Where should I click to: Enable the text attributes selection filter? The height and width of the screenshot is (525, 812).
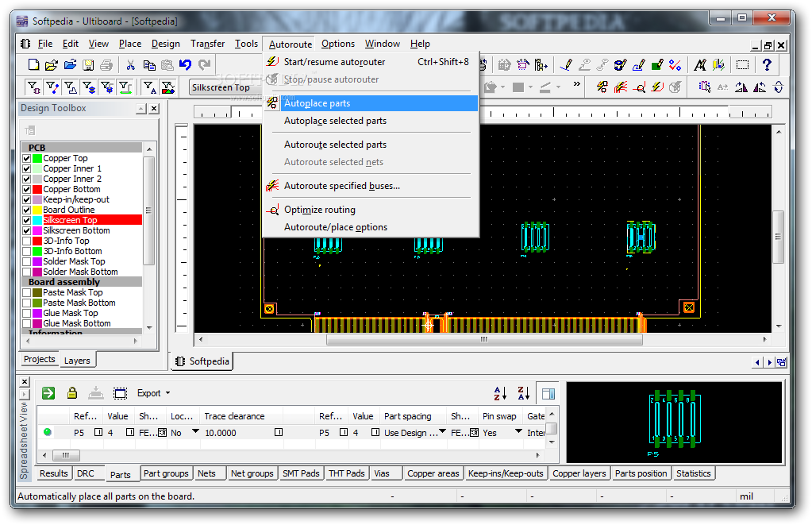150,87
